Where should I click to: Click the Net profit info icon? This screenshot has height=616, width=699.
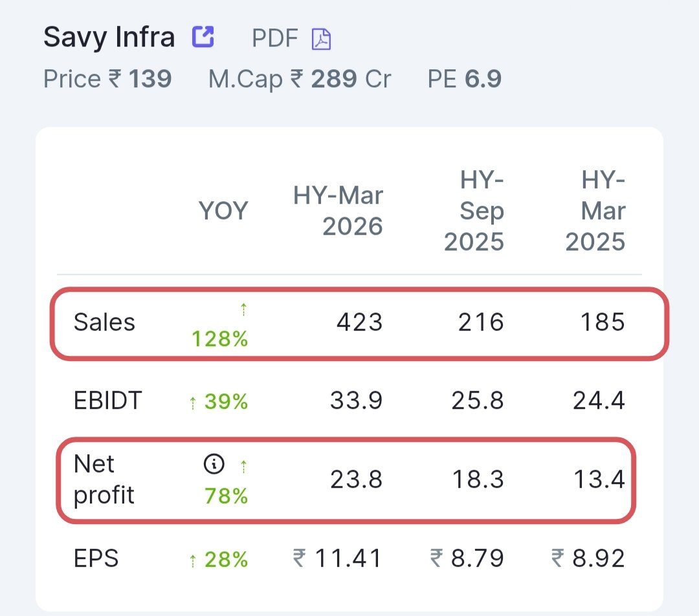pos(214,463)
